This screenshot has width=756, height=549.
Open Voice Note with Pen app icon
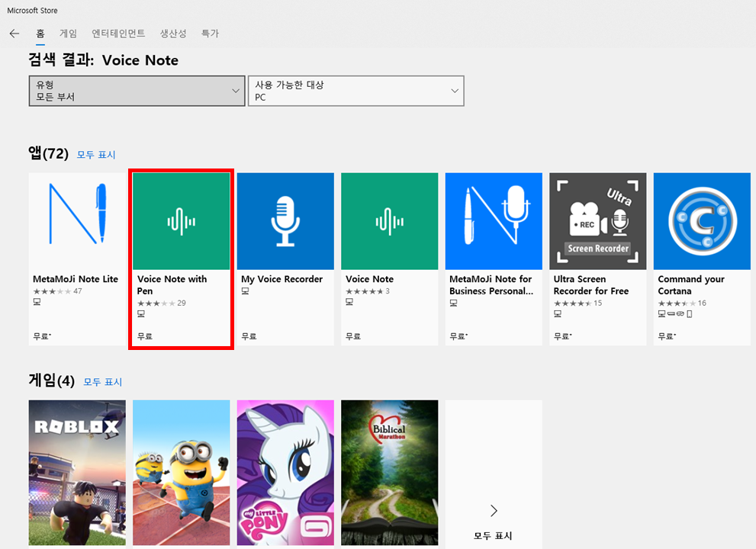(x=182, y=221)
